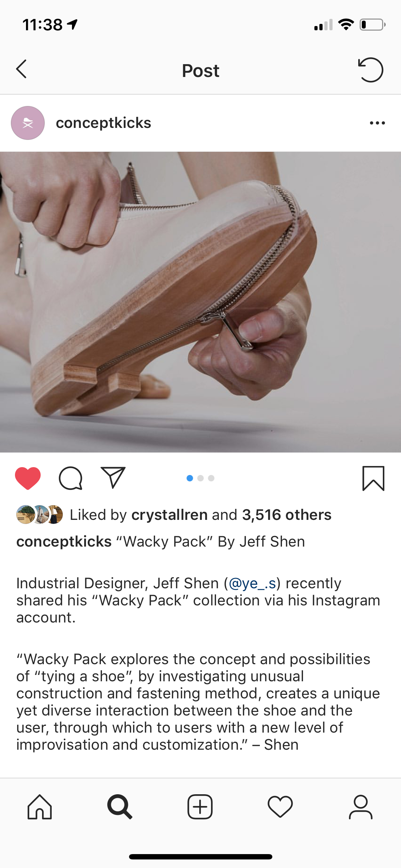Screen dimensions: 401x868
Task: Switch to the Home tab
Action: [40, 807]
